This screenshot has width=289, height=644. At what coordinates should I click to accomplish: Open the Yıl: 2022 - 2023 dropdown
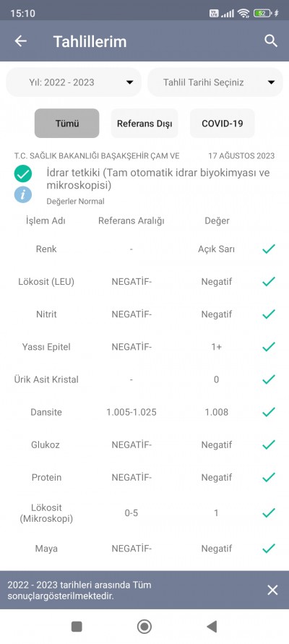[x=74, y=82]
